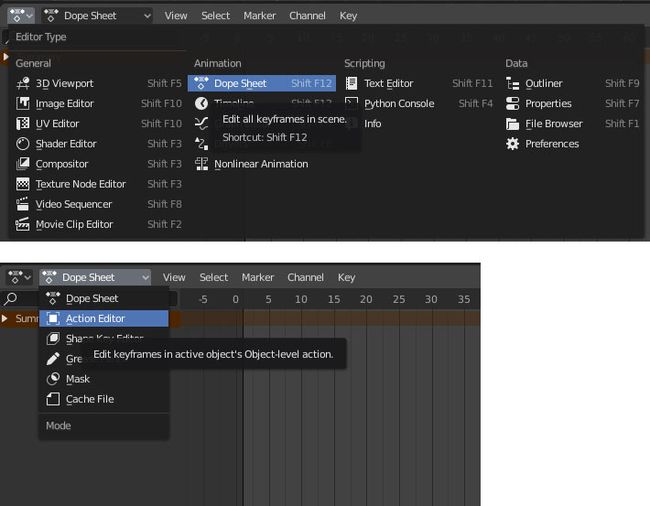650x506 pixels.
Task: Choose File Browser entry
Action: coord(572,123)
